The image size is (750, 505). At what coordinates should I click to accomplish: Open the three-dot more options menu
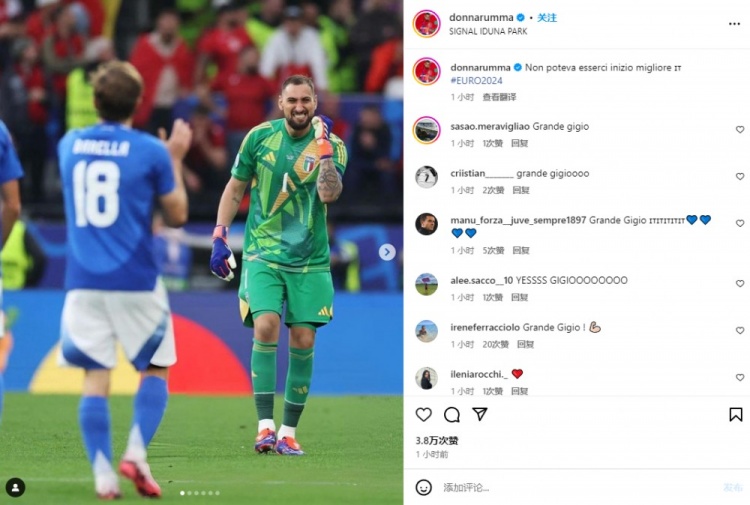click(734, 24)
